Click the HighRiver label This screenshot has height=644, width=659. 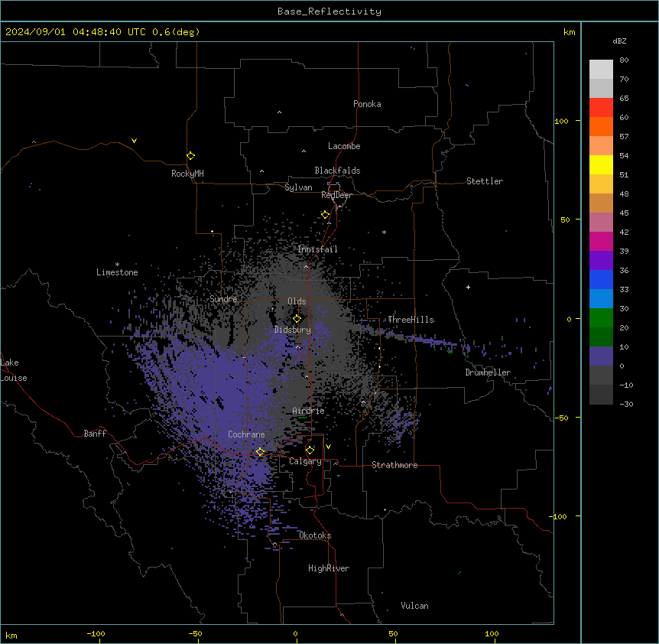[329, 568]
